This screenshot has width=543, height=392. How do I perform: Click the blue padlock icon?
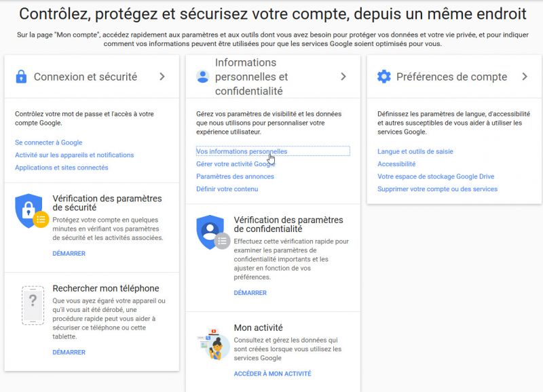coord(21,77)
